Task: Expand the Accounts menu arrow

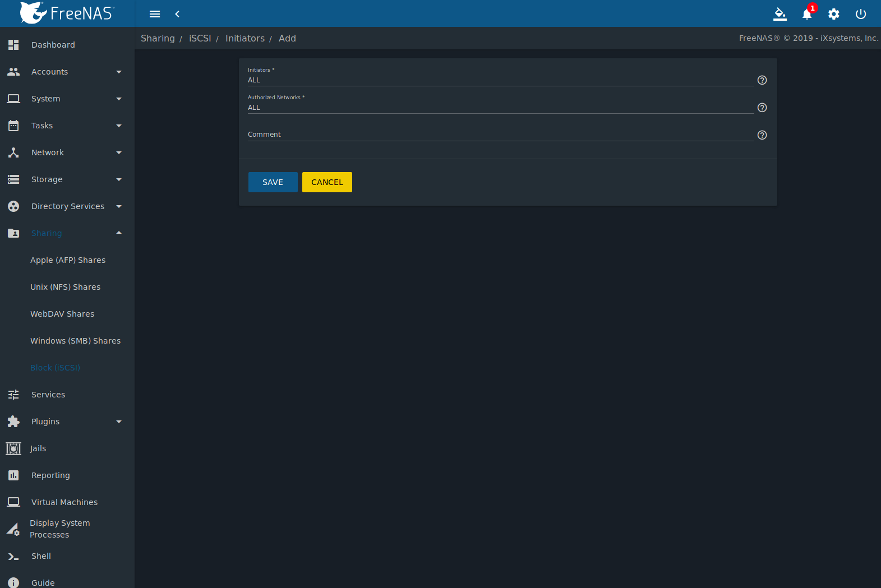Action: [x=119, y=72]
